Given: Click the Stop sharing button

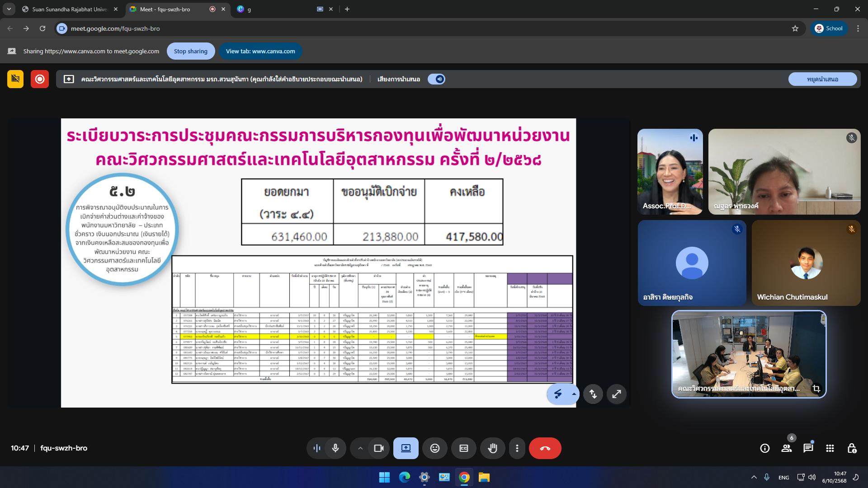Looking at the screenshot, I should (x=190, y=51).
